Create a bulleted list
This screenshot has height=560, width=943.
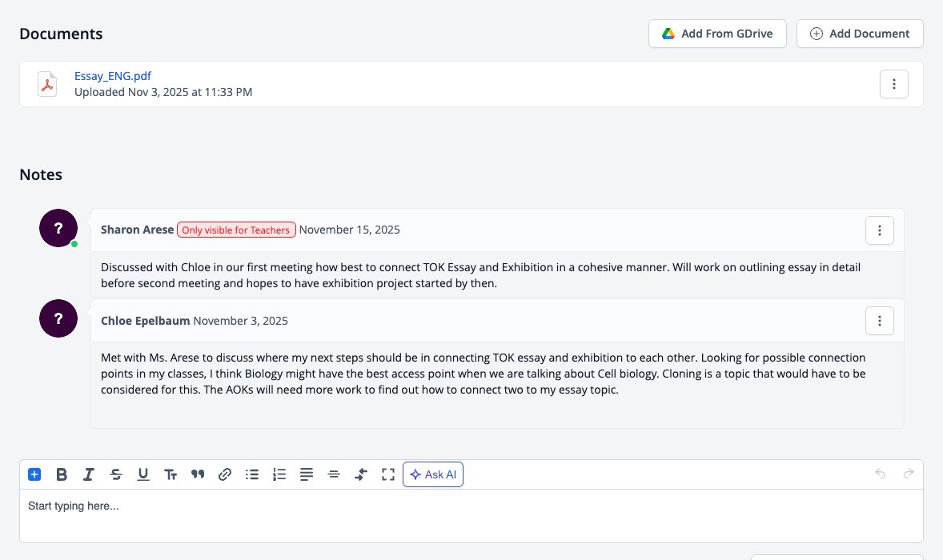pos(252,474)
